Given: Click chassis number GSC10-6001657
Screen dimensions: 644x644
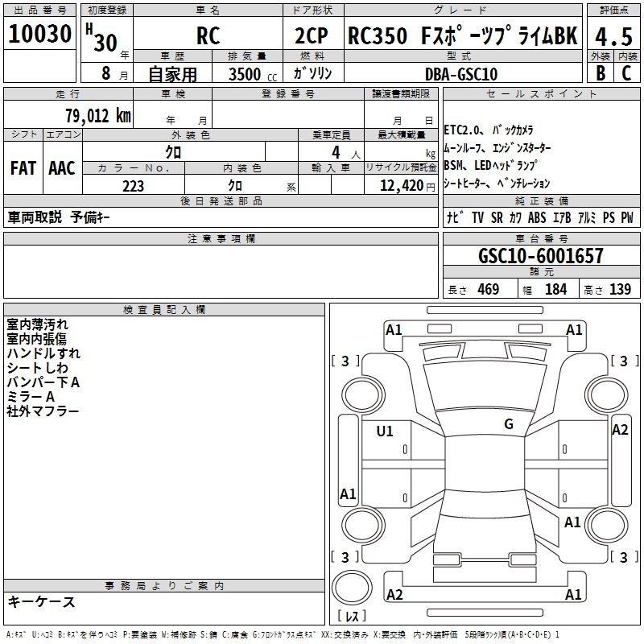Looking at the screenshot, I should [x=540, y=256].
